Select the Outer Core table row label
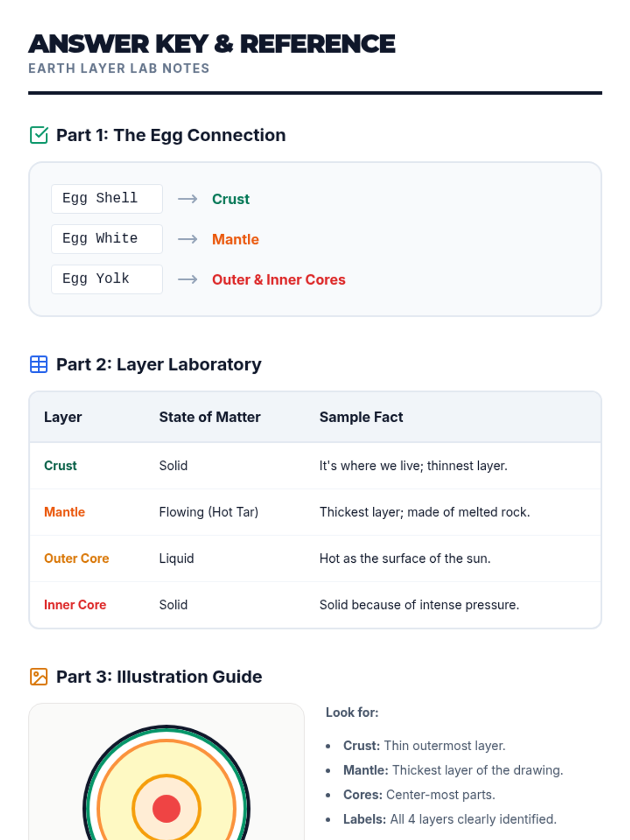 tap(77, 559)
